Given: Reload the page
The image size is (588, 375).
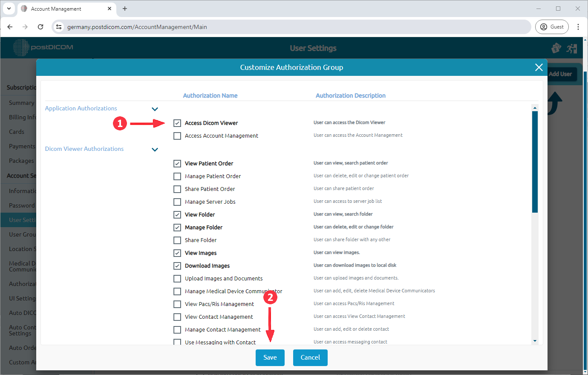Looking at the screenshot, I should pyautogui.click(x=40, y=26).
